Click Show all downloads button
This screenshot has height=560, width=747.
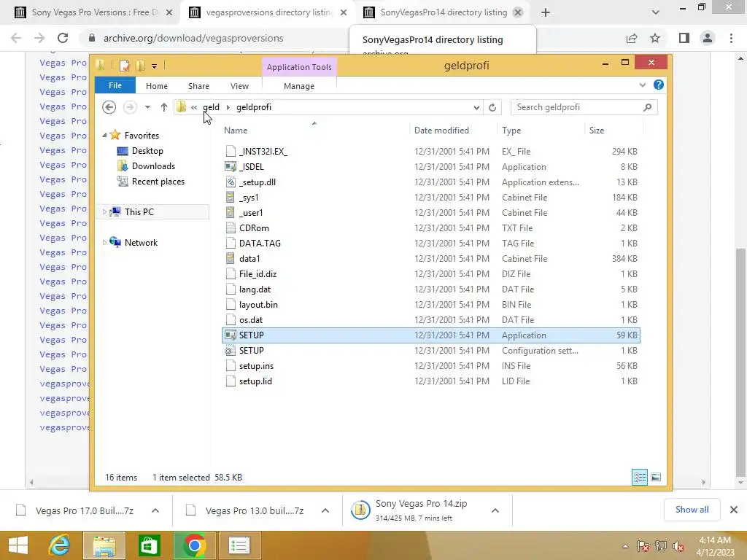[x=692, y=510]
